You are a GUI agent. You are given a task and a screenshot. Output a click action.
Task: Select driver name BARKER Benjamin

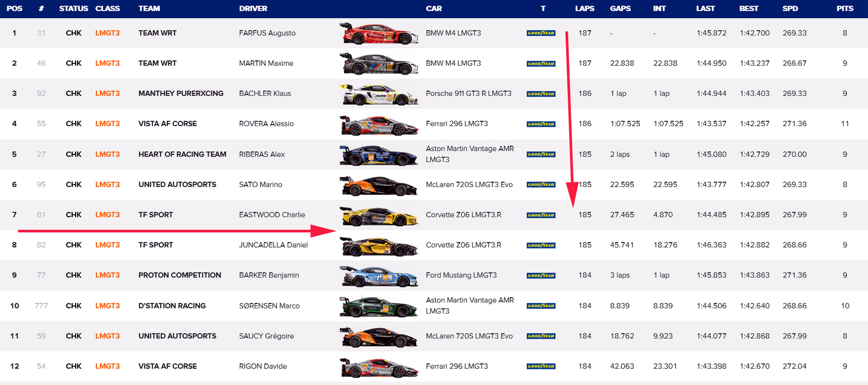point(269,275)
